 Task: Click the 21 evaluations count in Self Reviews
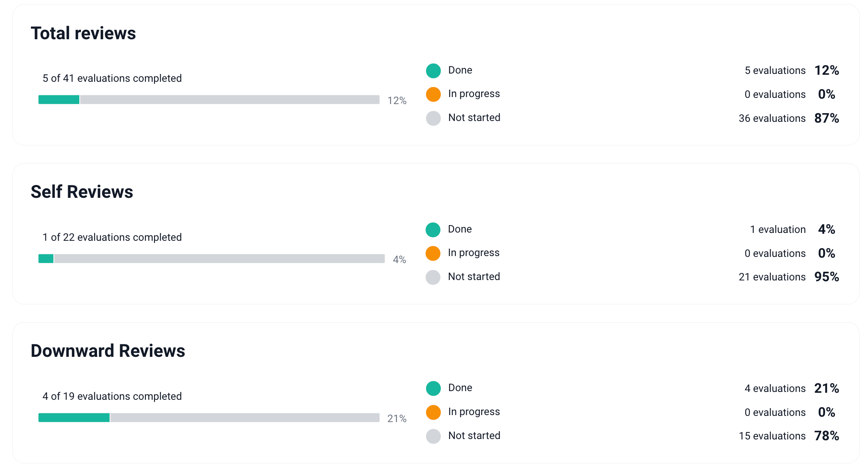[x=772, y=277]
